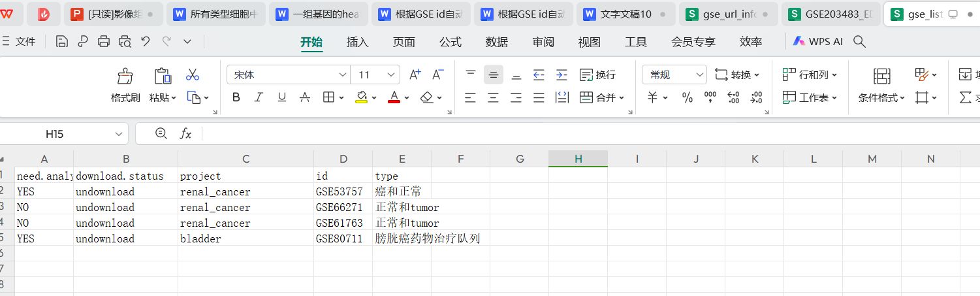The width and height of the screenshot is (980, 296).
Task: Apply thousands separator format
Action: 710,97
